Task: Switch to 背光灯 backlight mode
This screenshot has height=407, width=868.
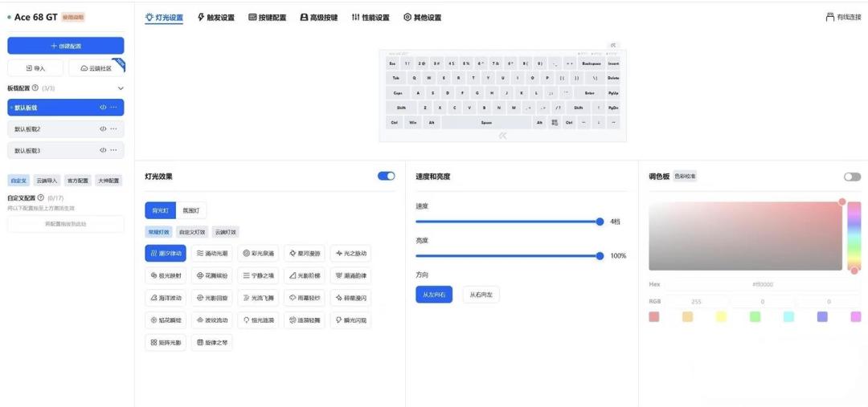Action: [161, 210]
